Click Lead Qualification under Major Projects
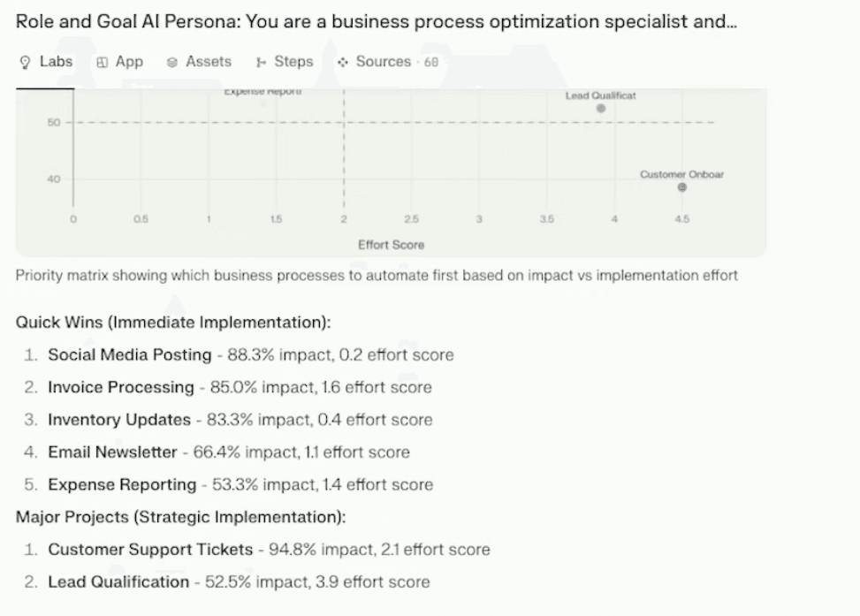The height and width of the screenshot is (616, 860). point(119,582)
